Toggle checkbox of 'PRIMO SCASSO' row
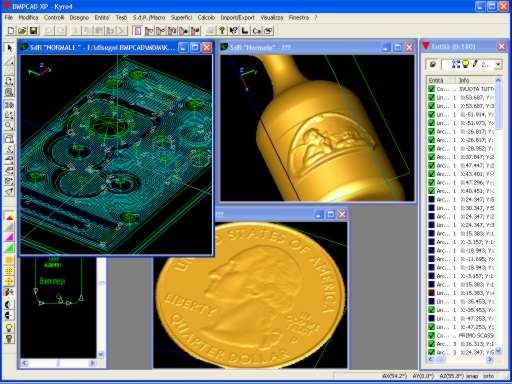512x384 pixels. pos(431,335)
